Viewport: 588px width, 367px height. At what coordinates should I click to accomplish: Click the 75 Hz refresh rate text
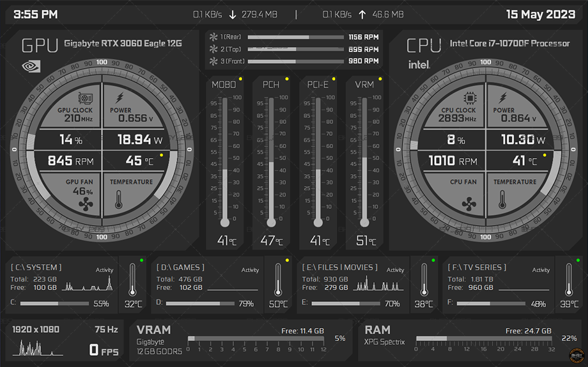tap(107, 330)
